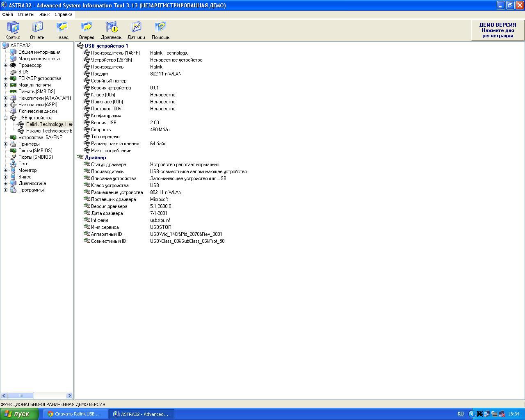The width and height of the screenshot is (525, 420).
Task: Select the Ralink Technology USB device
Action: point(49,124)
